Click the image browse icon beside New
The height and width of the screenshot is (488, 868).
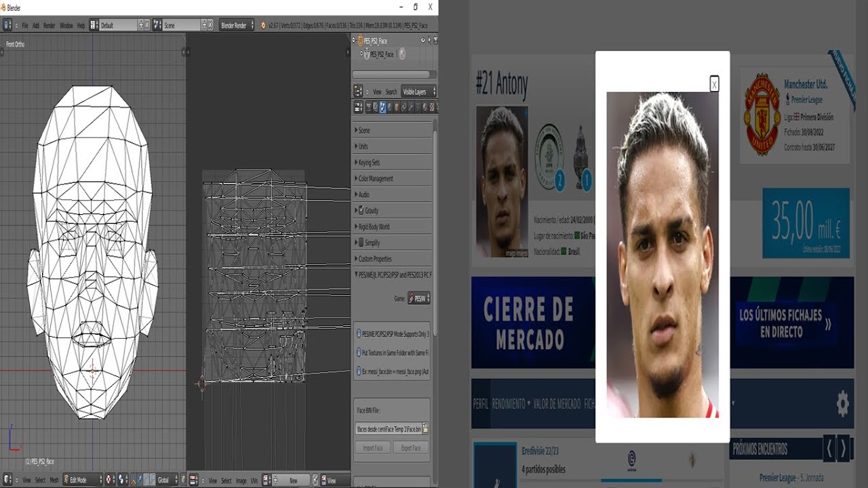point(267,480)
